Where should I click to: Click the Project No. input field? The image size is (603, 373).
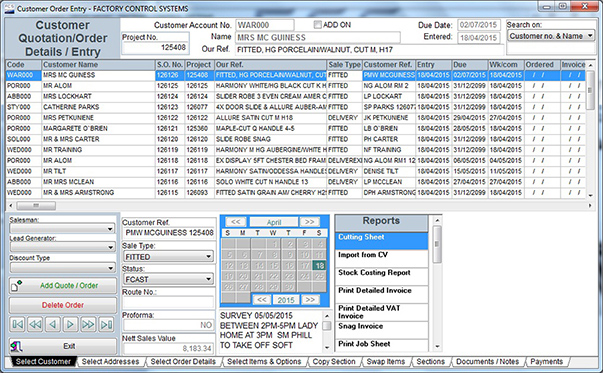[x=155, y=47]
